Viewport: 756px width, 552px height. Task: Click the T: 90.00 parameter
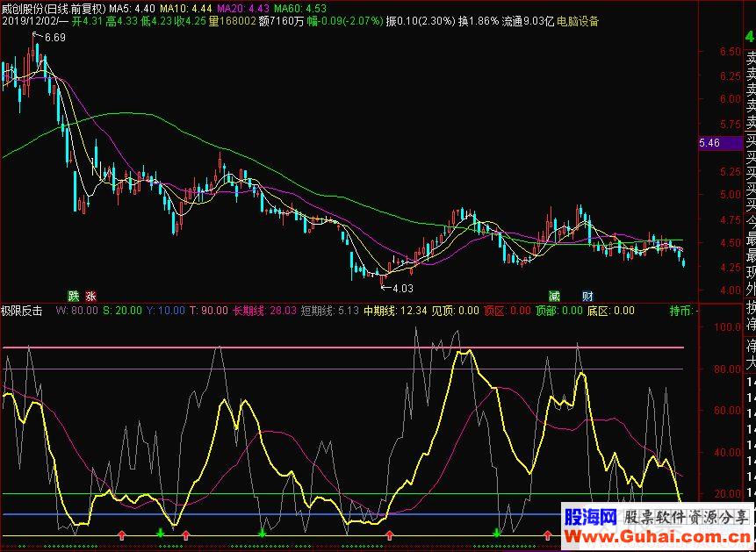point(209,311)
